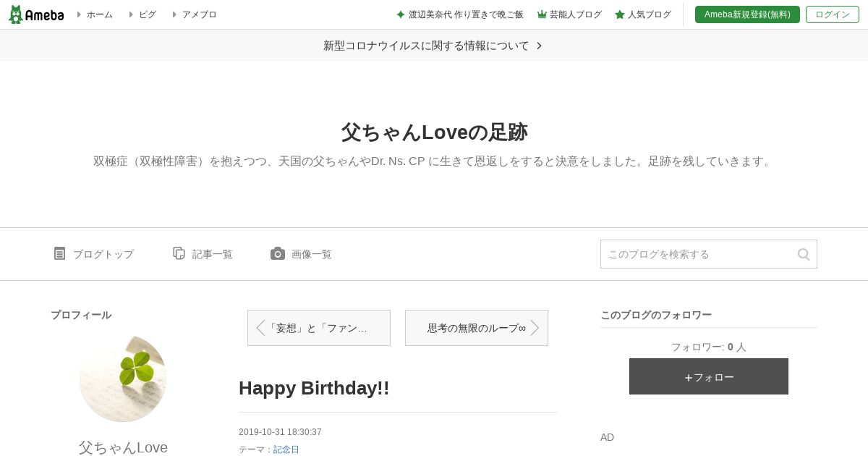The width and height of the screenshot is (868, 456).
Task: Click the Ameba新規登録(無料) button
Action: click(x=747, y=14)
